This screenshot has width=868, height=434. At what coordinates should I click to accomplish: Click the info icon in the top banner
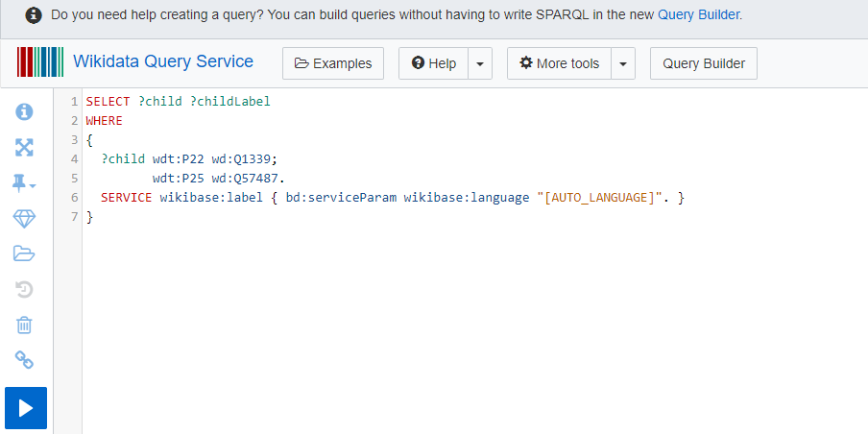pos(34,15)
